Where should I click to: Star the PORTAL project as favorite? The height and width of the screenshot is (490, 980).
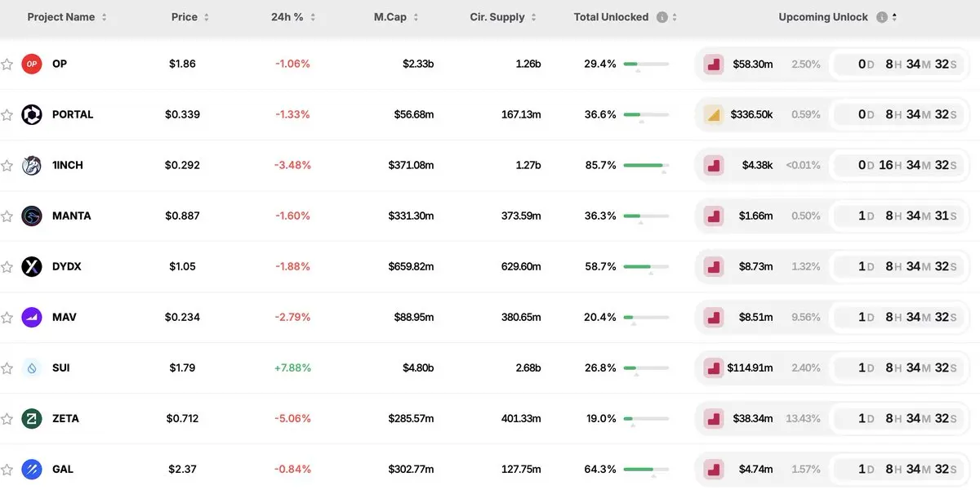coord(7,114)
